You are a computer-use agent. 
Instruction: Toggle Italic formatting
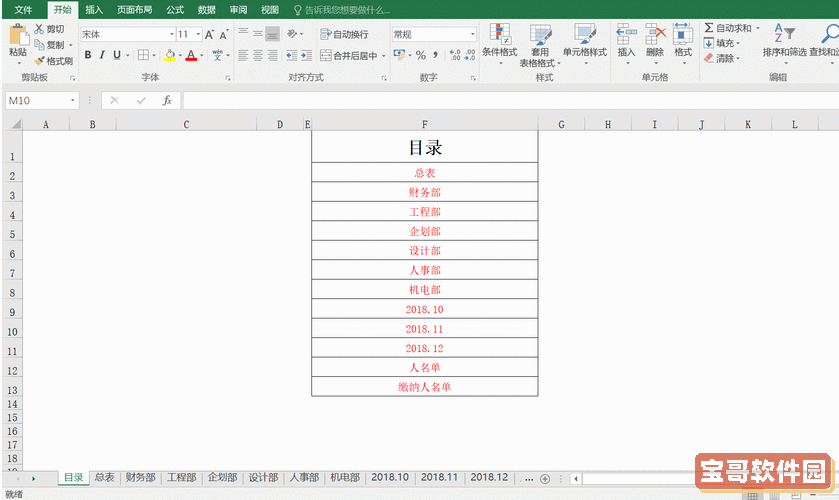(102, 55)
